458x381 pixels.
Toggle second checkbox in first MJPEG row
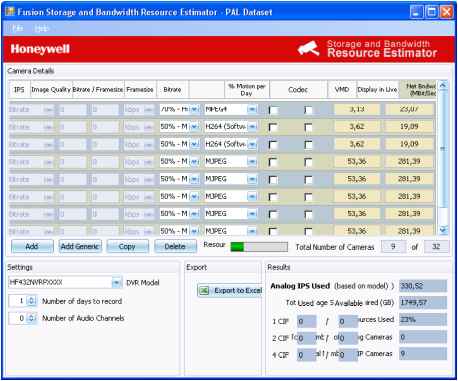pyautogui.click(x=309, y=162)
